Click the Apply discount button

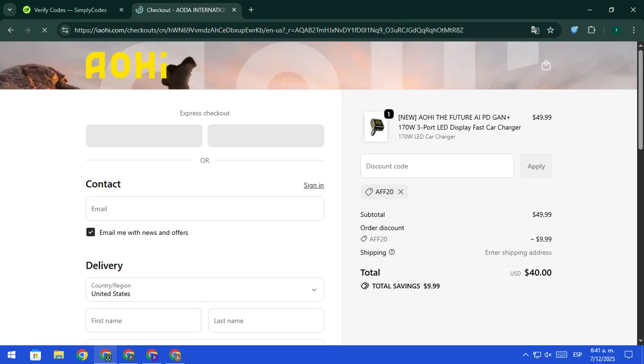click(x=536, y=166)
